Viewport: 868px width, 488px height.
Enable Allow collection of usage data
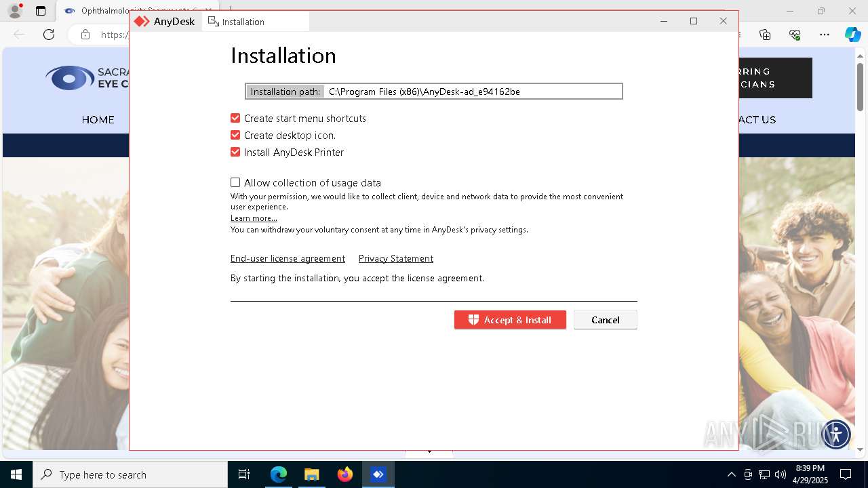[235, 182]
